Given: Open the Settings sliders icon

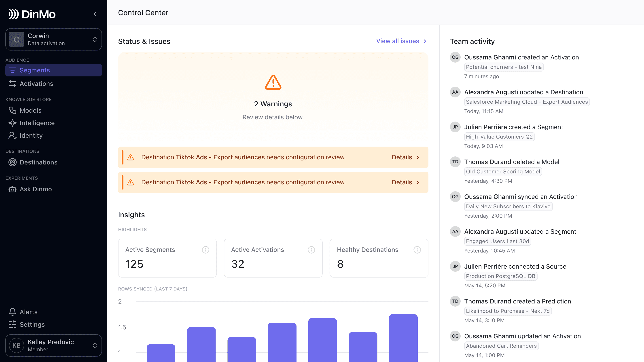Looking at the screenshot, I should click(12, 324).
